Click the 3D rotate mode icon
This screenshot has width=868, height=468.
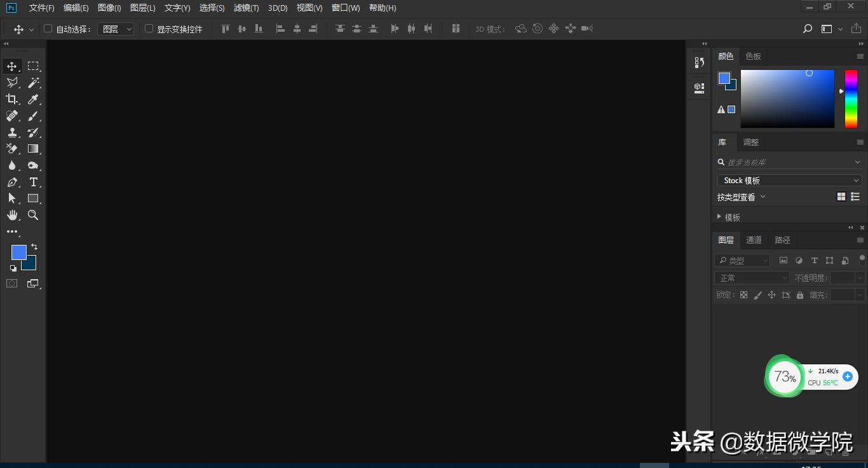(521, 29)
